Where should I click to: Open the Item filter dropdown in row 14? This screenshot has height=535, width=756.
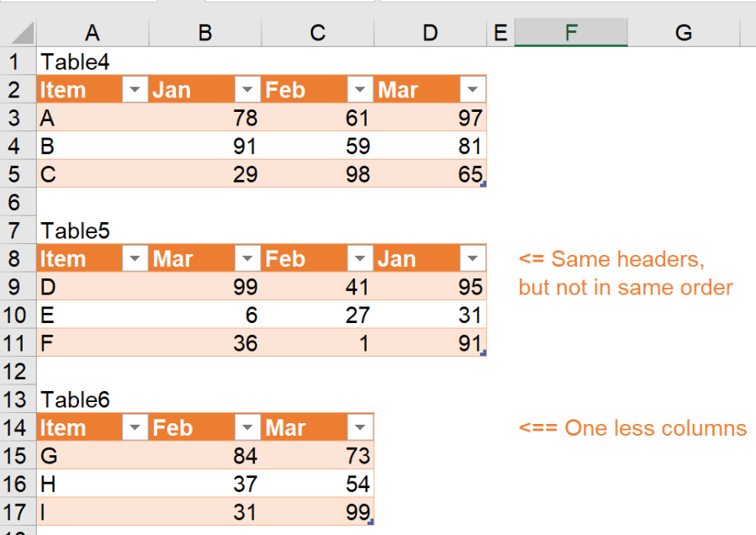pos(135,428)
